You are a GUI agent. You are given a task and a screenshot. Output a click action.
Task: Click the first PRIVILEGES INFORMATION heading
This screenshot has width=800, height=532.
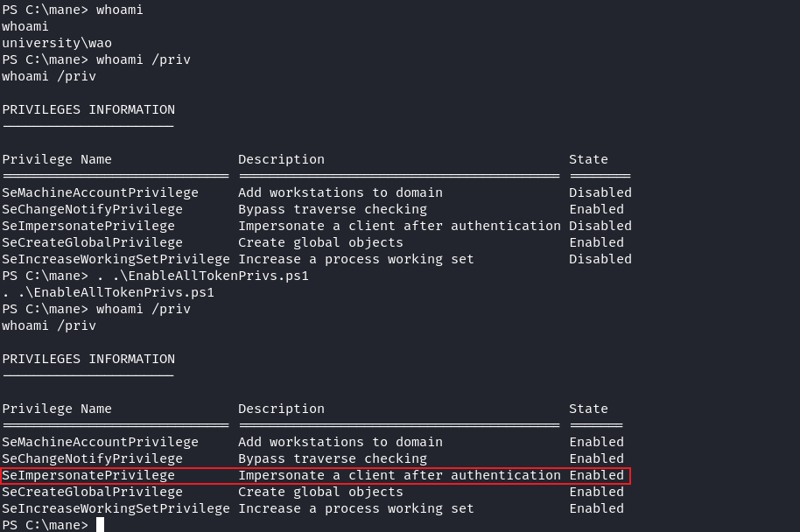pos(88,109)
